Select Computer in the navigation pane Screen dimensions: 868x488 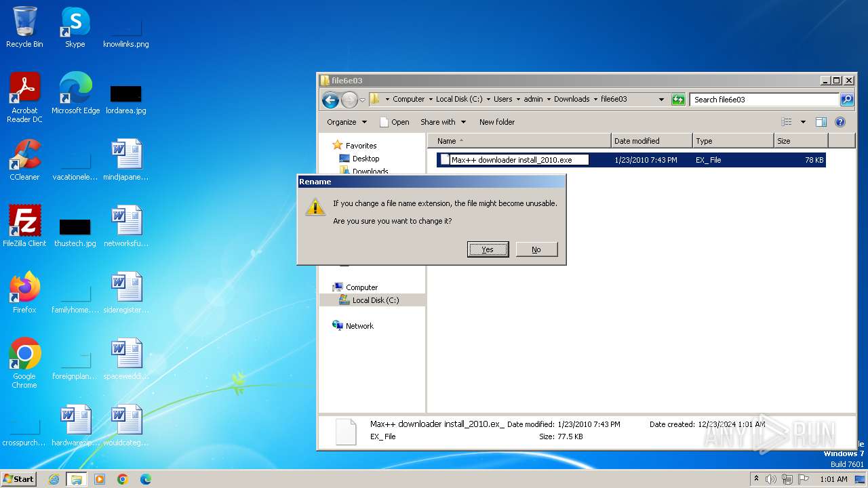point(361,287)
